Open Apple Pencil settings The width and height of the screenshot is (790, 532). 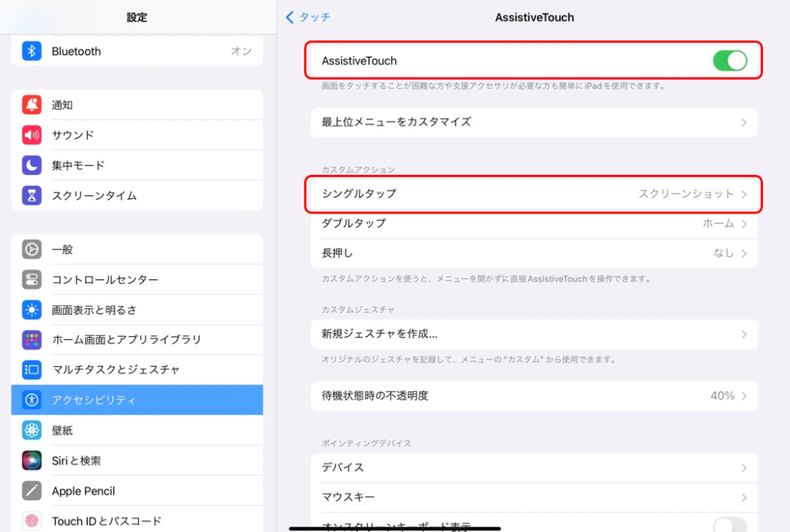coord(137,490)
